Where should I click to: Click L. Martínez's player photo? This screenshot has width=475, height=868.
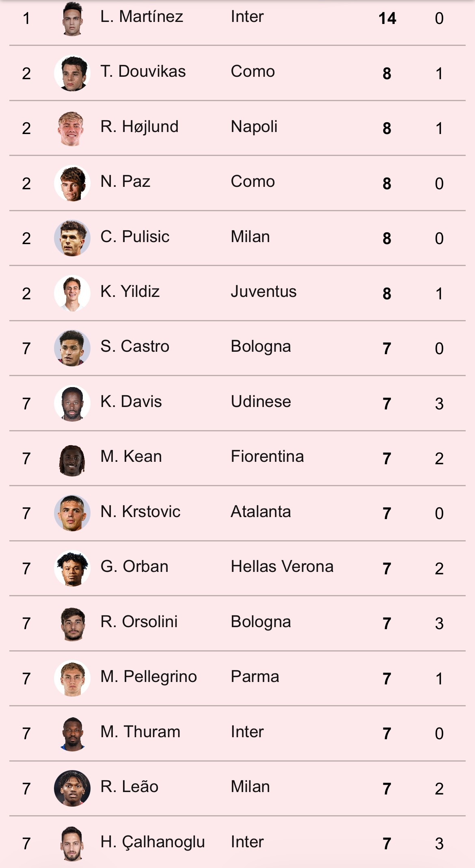coord(72,19)
